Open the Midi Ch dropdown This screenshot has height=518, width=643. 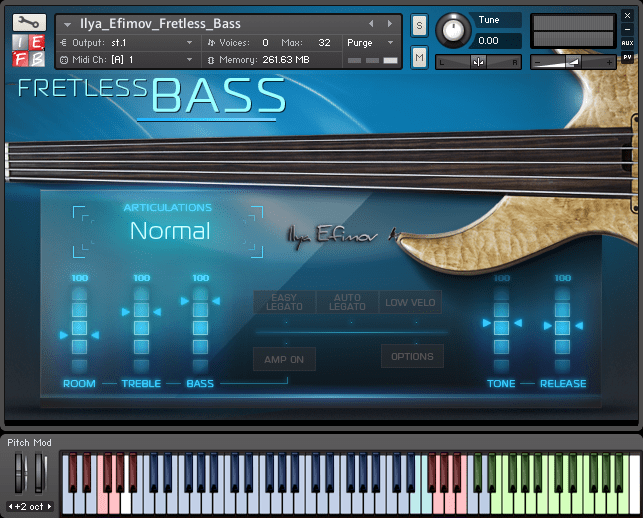coord(128,60)
